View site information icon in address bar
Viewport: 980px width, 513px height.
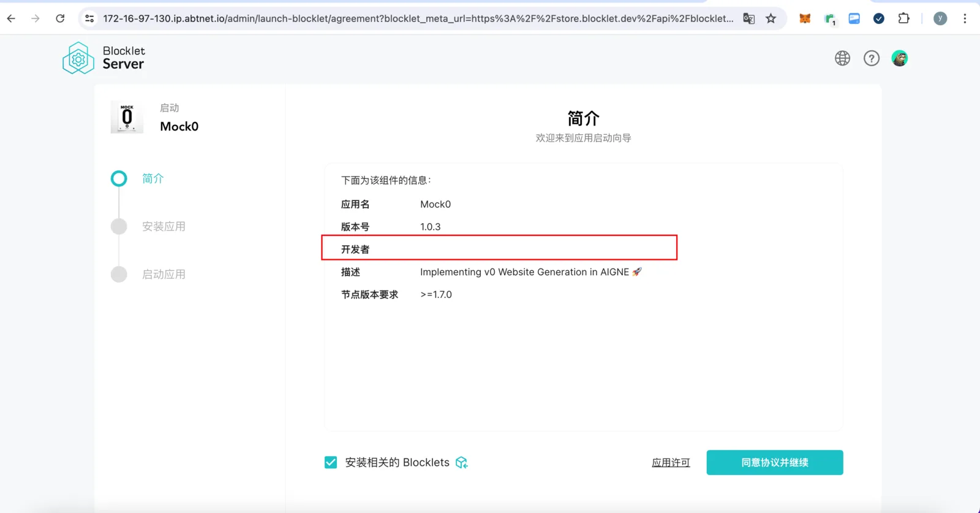click(x=89, y=18)
